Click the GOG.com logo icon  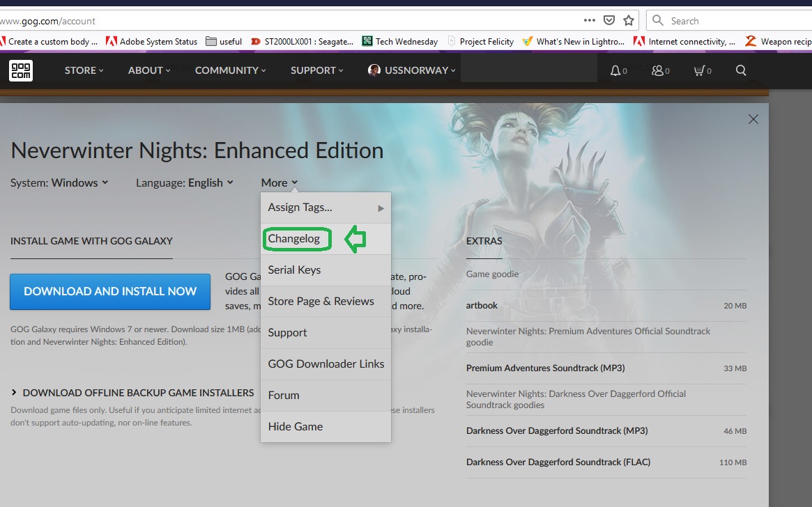[x=21, y=70]
